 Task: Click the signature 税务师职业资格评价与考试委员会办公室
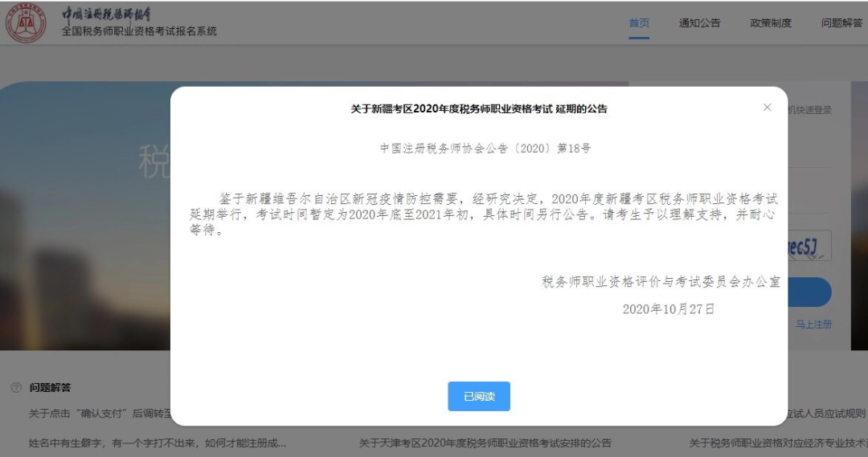pos(661,282)
